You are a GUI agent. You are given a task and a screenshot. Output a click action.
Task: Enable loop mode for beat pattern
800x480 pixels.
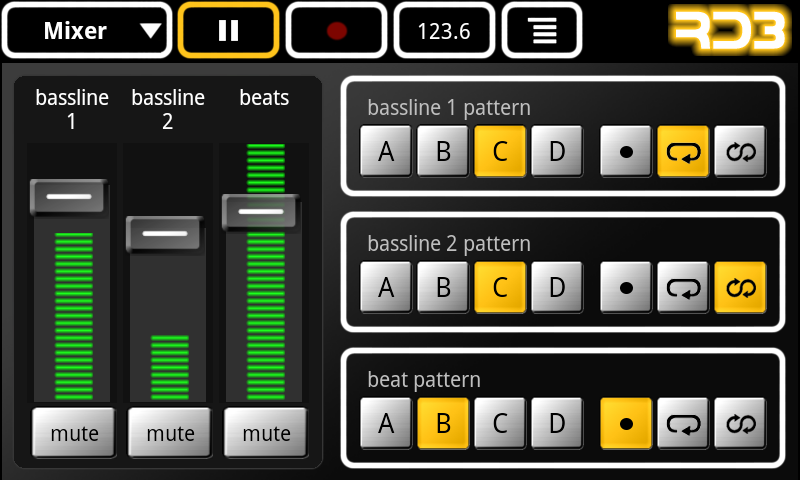coord(683,423)
